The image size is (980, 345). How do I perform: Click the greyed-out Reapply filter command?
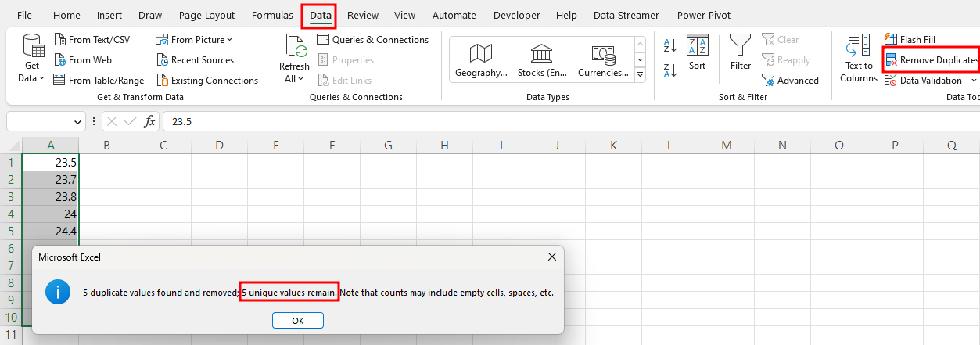786,59
